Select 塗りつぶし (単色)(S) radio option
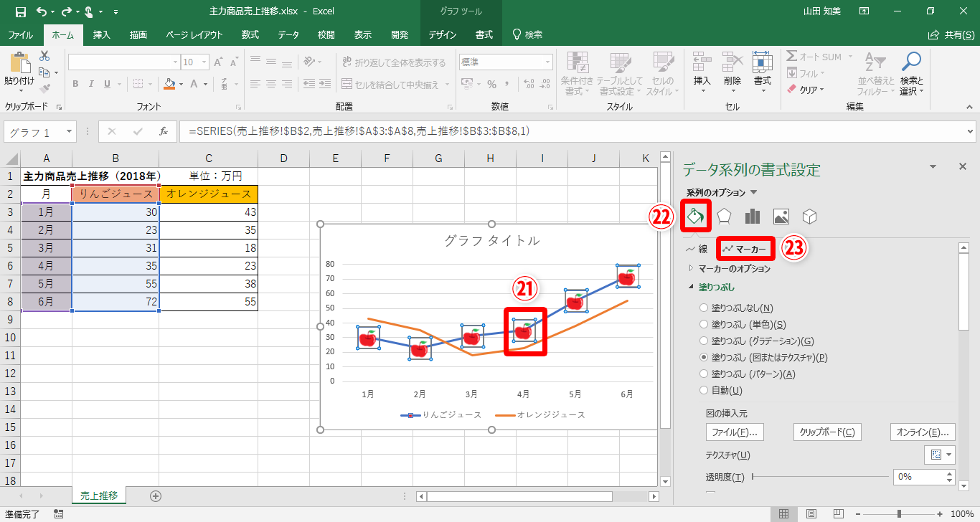 pos(704,325)
